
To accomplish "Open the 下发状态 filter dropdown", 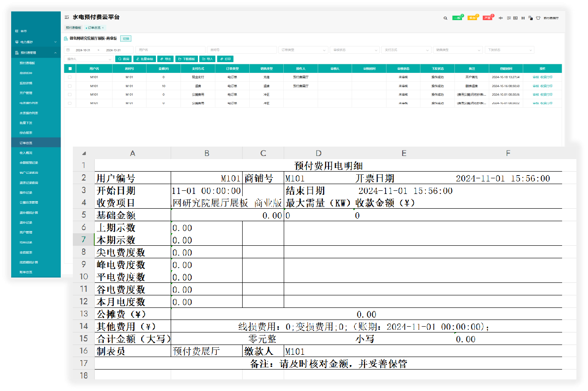I will [509, 50].
